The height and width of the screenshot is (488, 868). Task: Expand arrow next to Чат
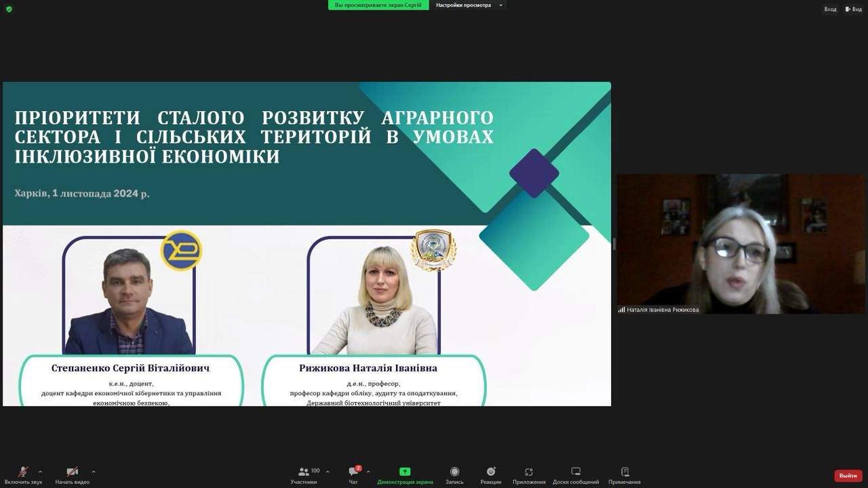point(368,472)
